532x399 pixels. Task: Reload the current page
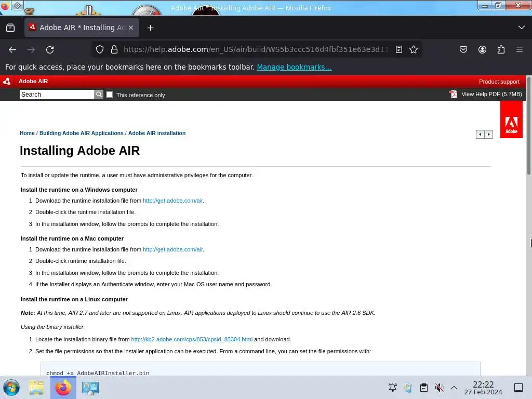point(50,49)
